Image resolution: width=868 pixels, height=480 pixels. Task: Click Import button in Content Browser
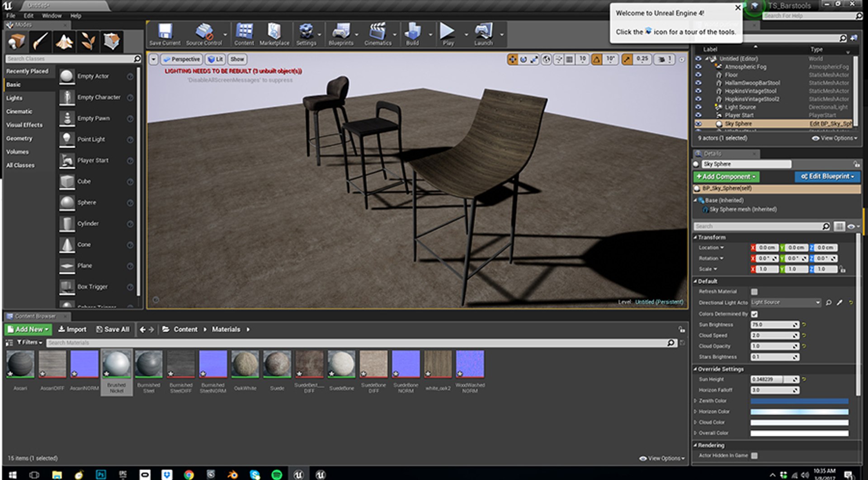coord(72,329)
